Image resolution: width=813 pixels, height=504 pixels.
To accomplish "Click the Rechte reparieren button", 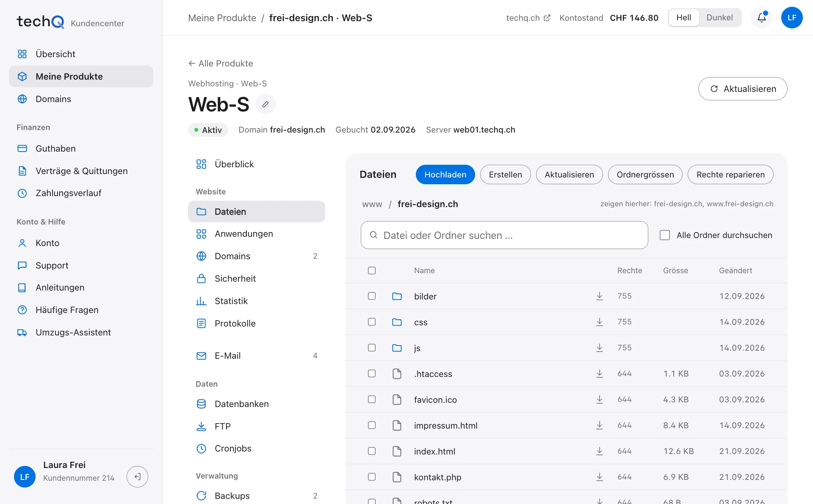I will (x=730, y=174).
